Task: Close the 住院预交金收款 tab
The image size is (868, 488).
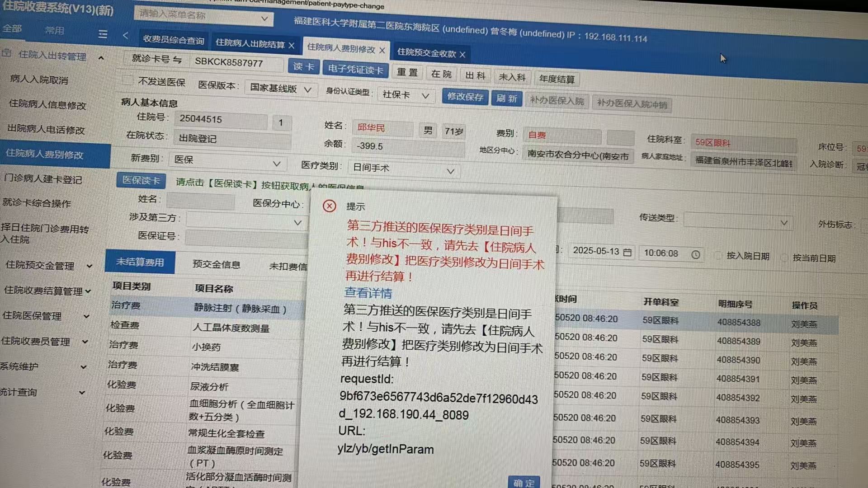Action: (x=462, y=55)
